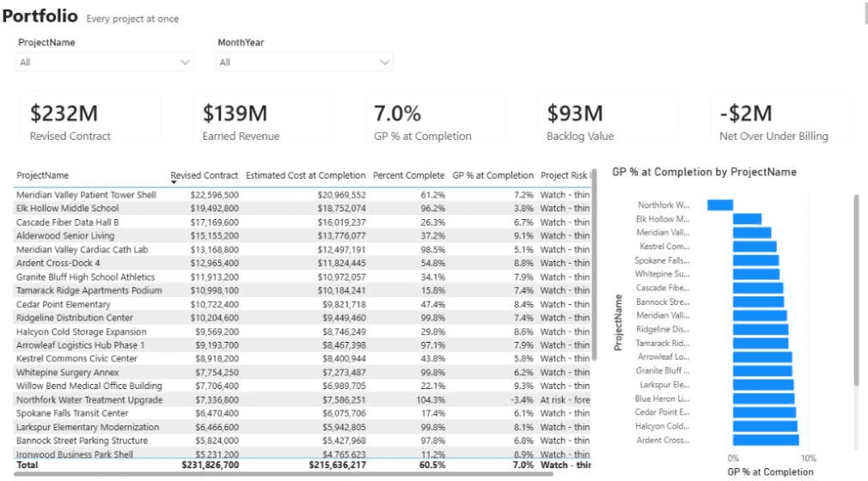Select Willow Bend Medical Office Building row

pos(303,386)
